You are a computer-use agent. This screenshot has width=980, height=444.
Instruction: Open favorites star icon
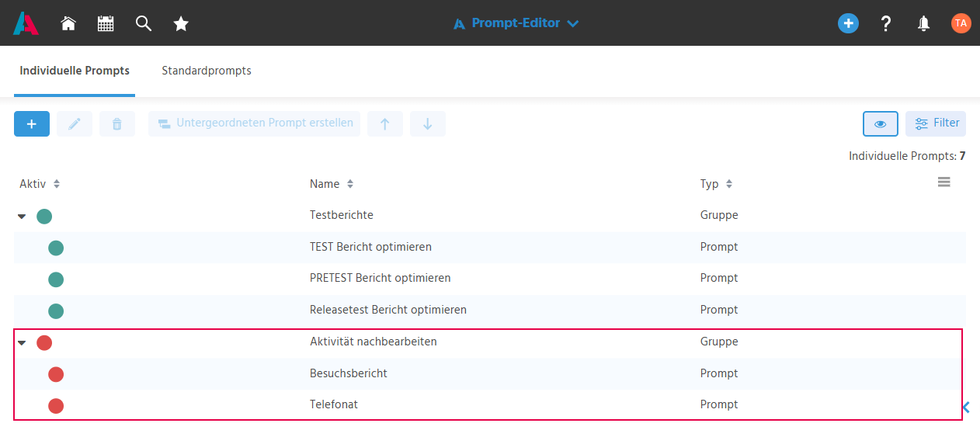tap(181, 23)
